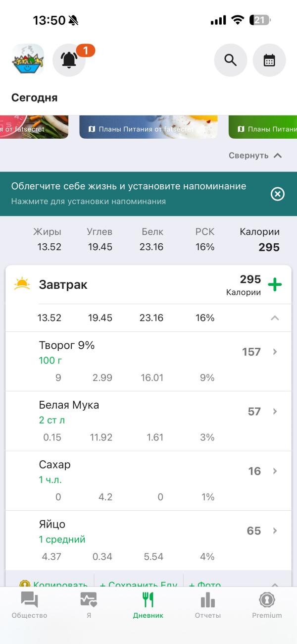Tap the chevron beside Яйцо
The height and width of the screenshot is (644, 297).
tap(275, 531)
